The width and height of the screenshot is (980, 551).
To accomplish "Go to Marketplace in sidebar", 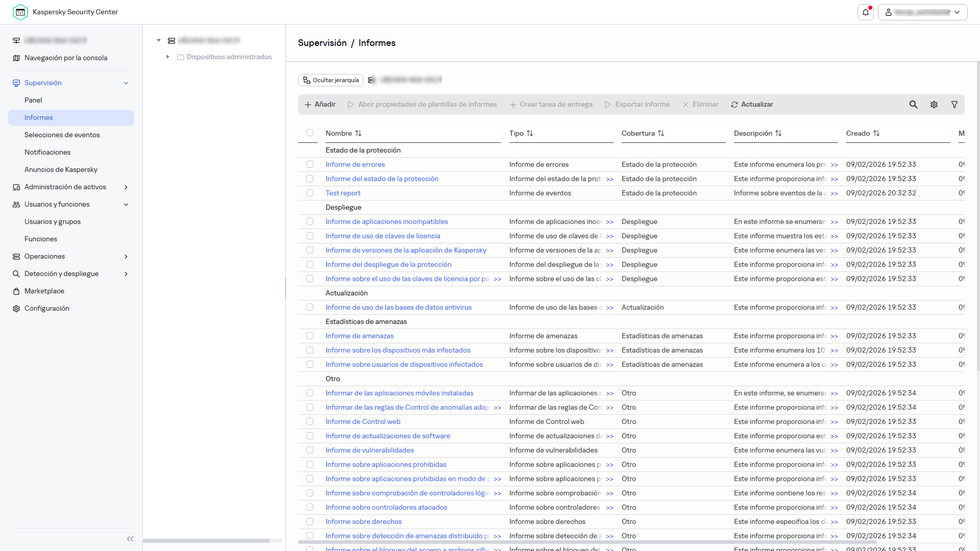I will 44,291.
